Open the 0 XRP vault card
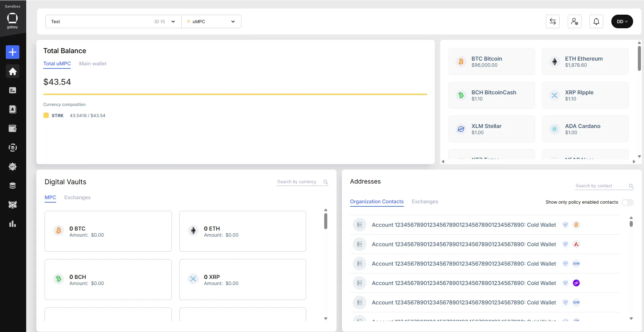This screenshot has width=644, height=332. 243,280
